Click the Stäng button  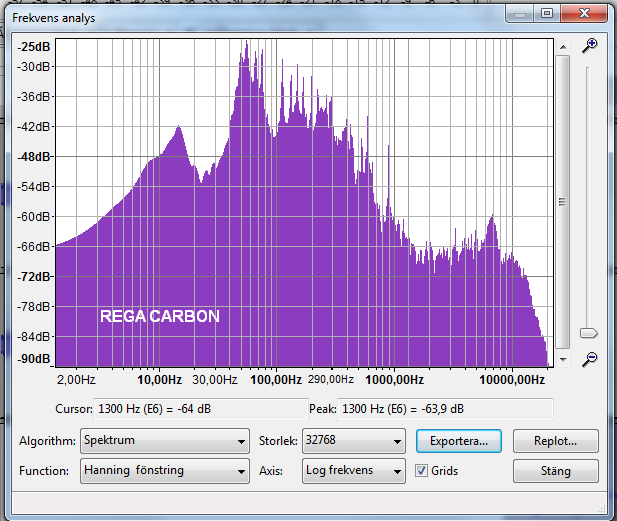click(x=556, y=471)
